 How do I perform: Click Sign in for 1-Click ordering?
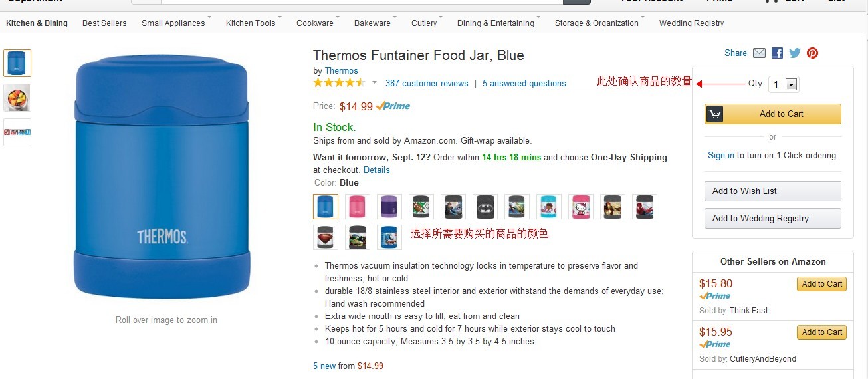click(720, 156)
